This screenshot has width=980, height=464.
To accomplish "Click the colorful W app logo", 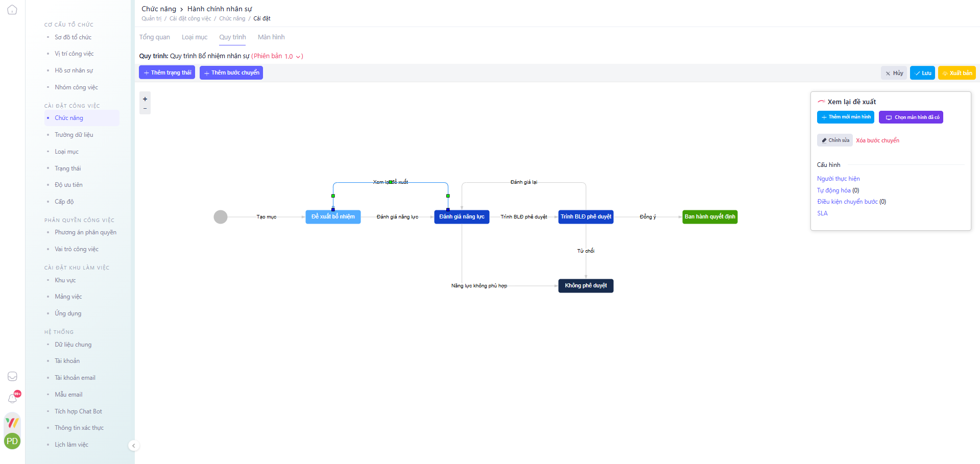I will tap(12, 422).
